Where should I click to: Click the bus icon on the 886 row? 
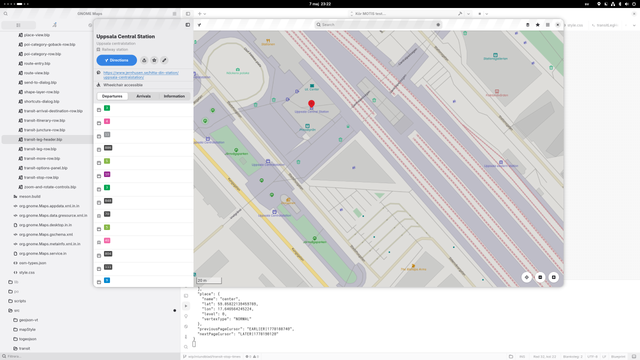click(99, 150)
